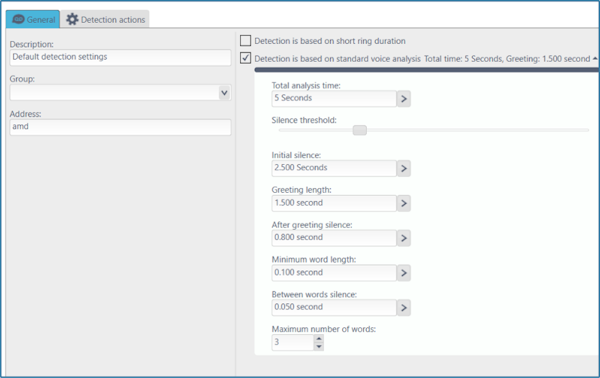Open Initial silence arrow button
The image size is (600, 378).
pos(404,168)
